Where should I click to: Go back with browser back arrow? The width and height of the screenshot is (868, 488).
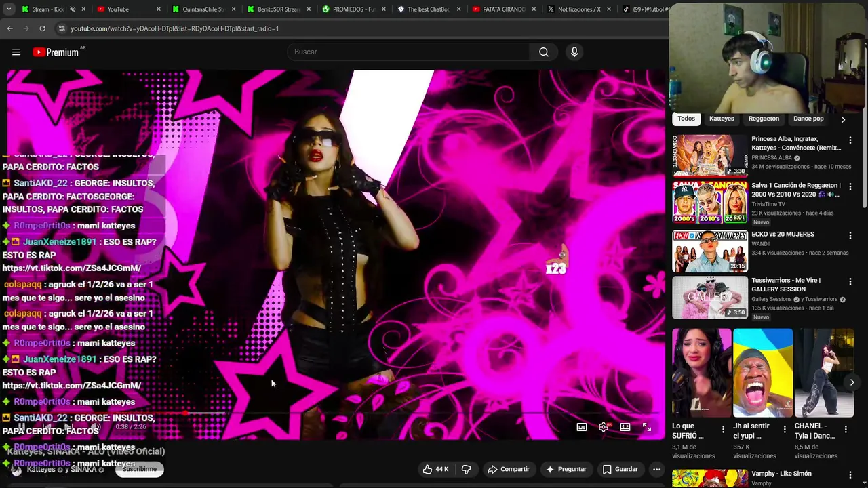point(9,28)
